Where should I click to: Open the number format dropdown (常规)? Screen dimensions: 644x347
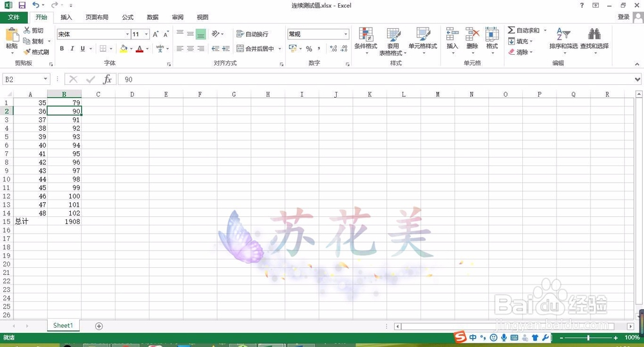[x=346, y=34]
